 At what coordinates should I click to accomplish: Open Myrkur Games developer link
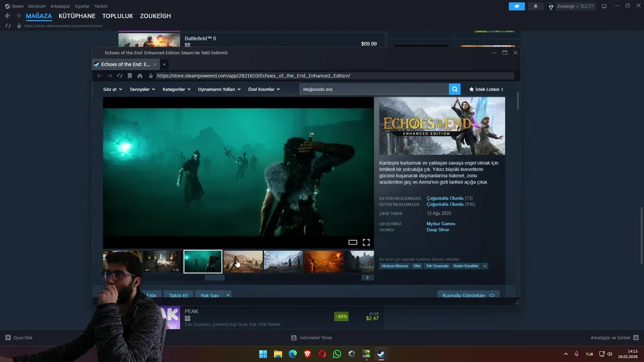(441, 224)
